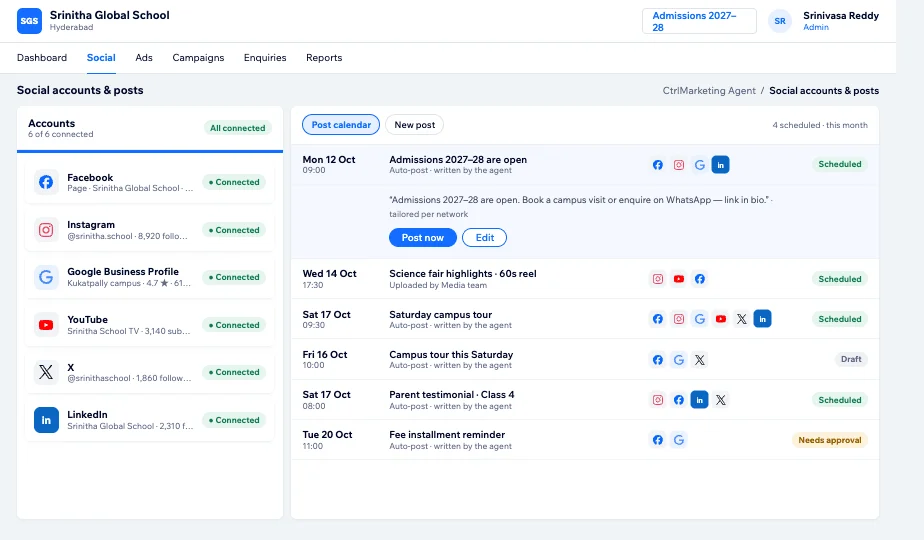
Task: Click the LinkedIn account icon in Accounts
Action: tap(46, 420)
